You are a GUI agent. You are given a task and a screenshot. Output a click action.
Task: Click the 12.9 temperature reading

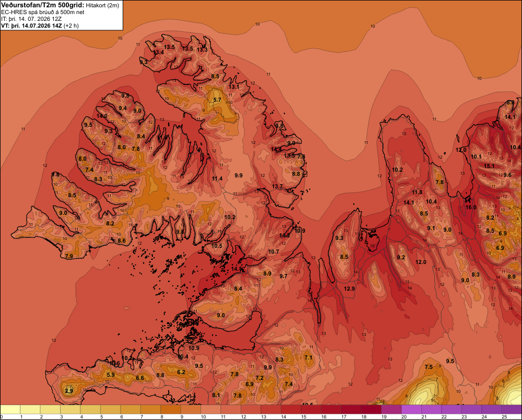[x=349, y=289]
